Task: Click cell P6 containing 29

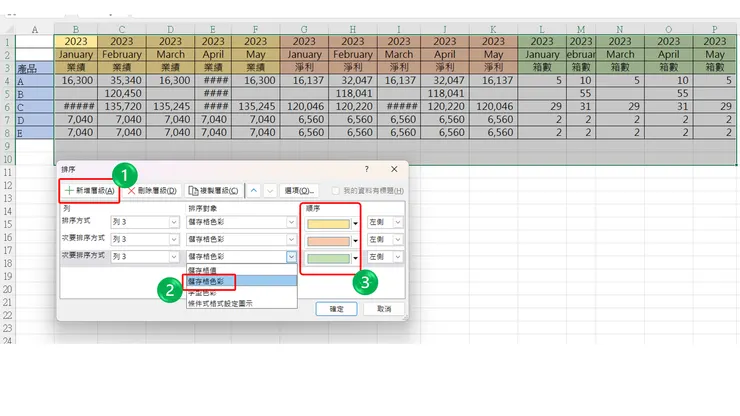Action: 715,107
